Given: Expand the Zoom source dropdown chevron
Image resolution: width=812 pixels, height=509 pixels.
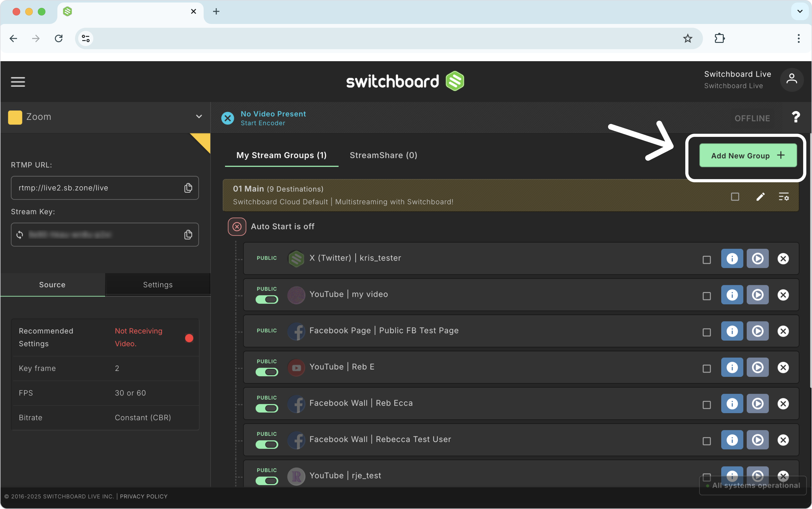Looking at the screenshot, I should point(199,117).
